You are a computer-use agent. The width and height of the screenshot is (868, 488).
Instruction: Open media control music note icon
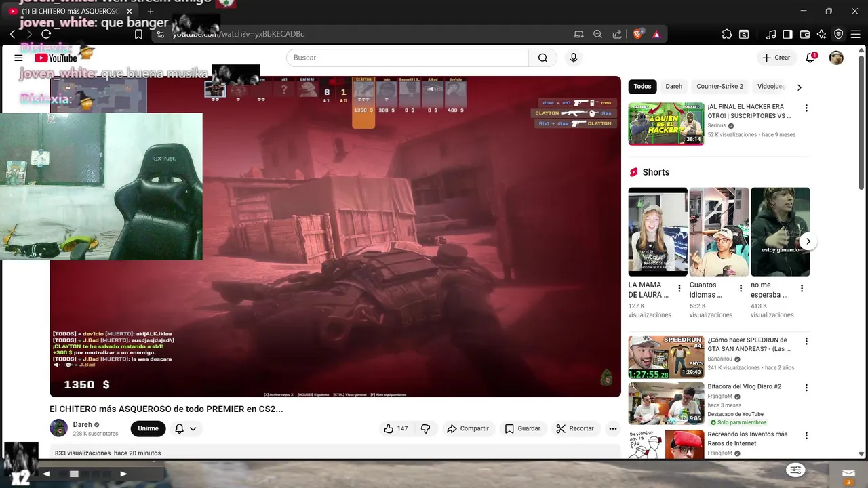pyautogui.click(x=771, y=34)
